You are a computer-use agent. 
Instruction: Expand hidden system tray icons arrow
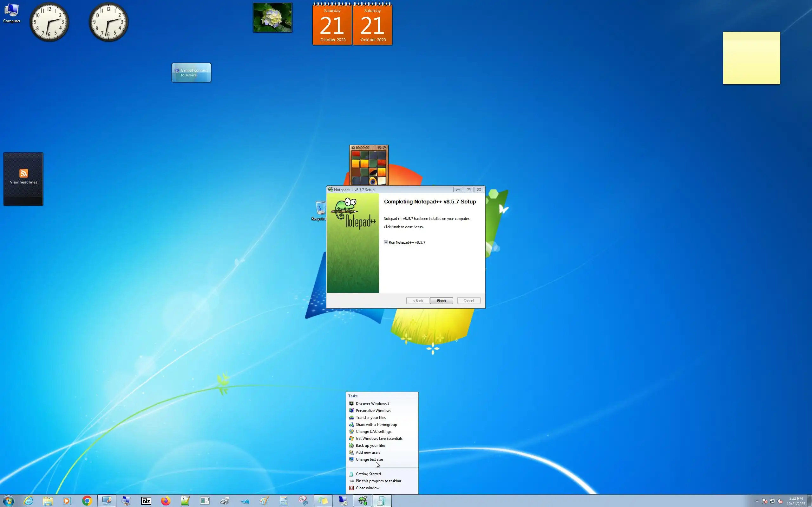point(756,501)
